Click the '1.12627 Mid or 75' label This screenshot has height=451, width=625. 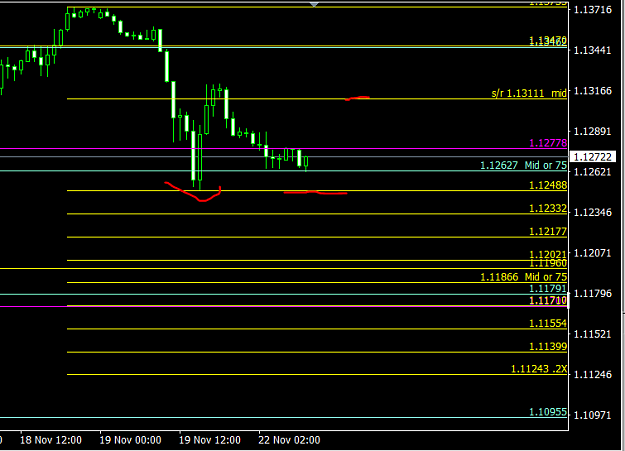coord(523,165)
